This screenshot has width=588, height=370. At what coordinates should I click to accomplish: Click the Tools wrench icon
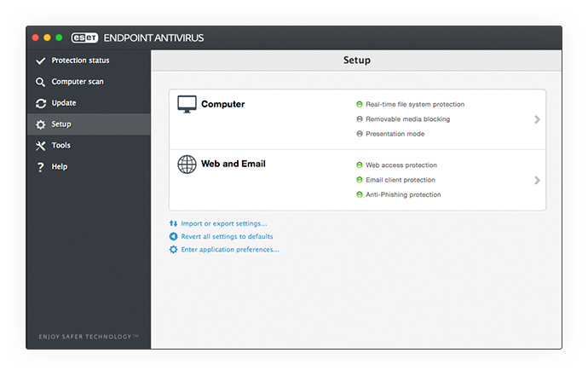(x=41, y=146)
